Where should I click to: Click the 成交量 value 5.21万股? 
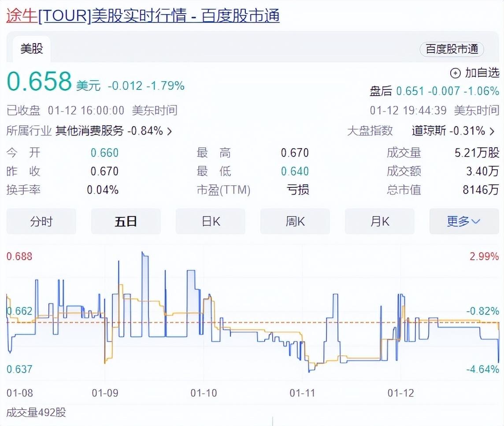(477, 153)
